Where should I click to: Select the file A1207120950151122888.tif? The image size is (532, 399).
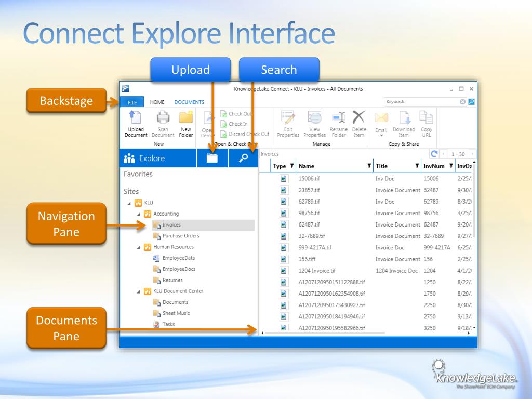[x=332, y=282]
